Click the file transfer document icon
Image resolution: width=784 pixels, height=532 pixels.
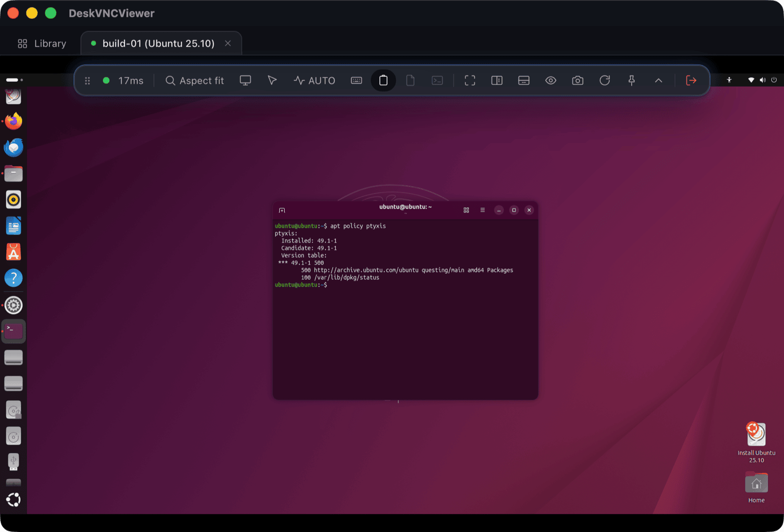tap(411, 80)
